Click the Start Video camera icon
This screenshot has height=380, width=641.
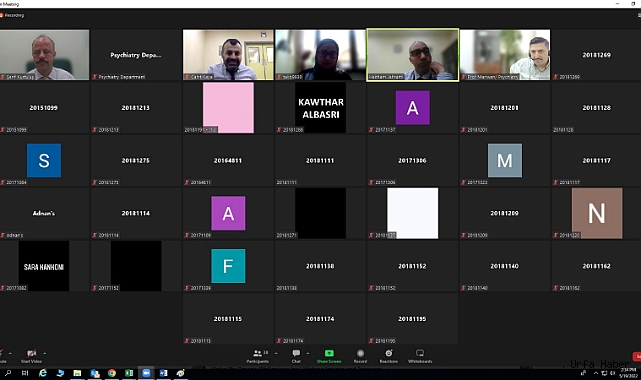click(x=31, y=353)
